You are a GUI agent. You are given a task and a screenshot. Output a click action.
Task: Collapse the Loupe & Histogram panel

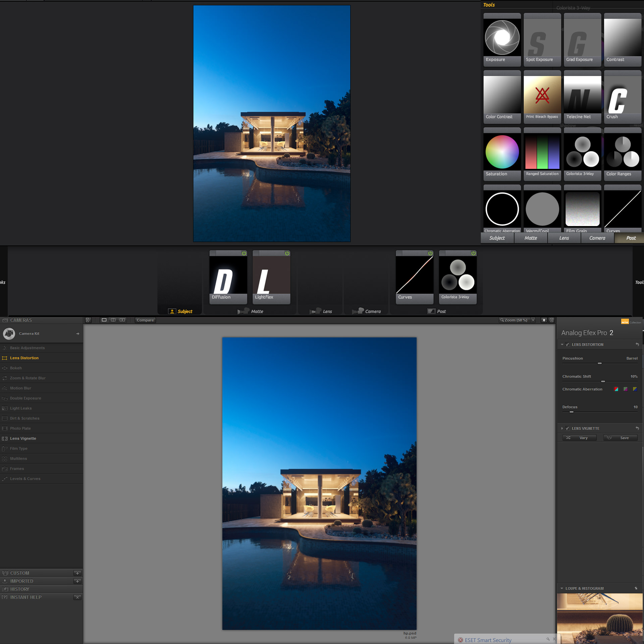(562, 588)
